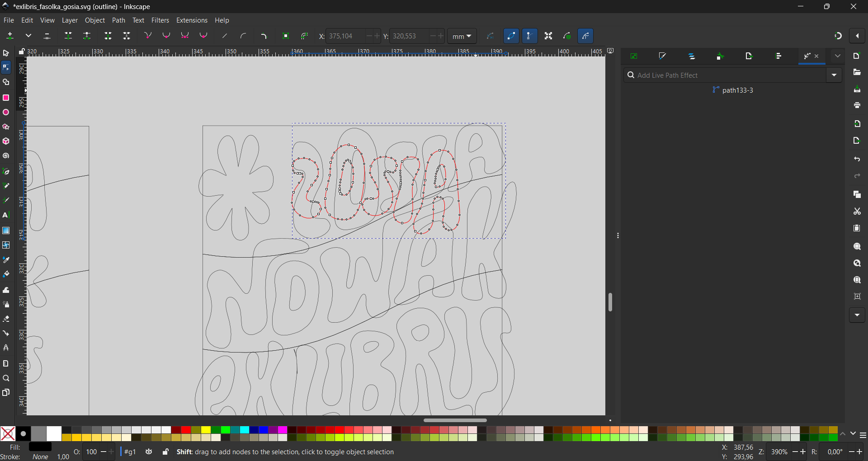Expand docked dialogs tab overflow menu
This screenshot has height=461, width=868.
(x=838, y=56)
